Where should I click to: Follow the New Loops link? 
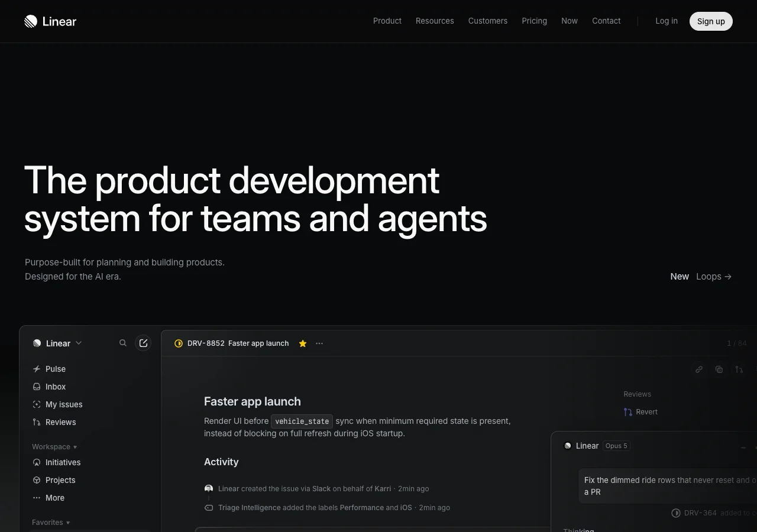click(x=701, y=277)
